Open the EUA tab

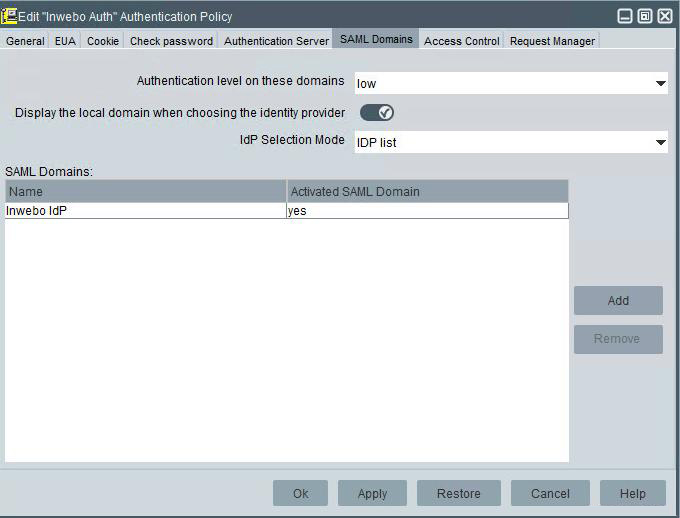point(65,41)
